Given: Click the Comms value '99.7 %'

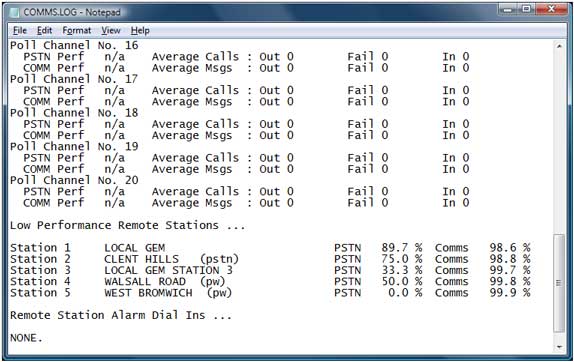Looking at the screenshot, I should pos(510,270).
